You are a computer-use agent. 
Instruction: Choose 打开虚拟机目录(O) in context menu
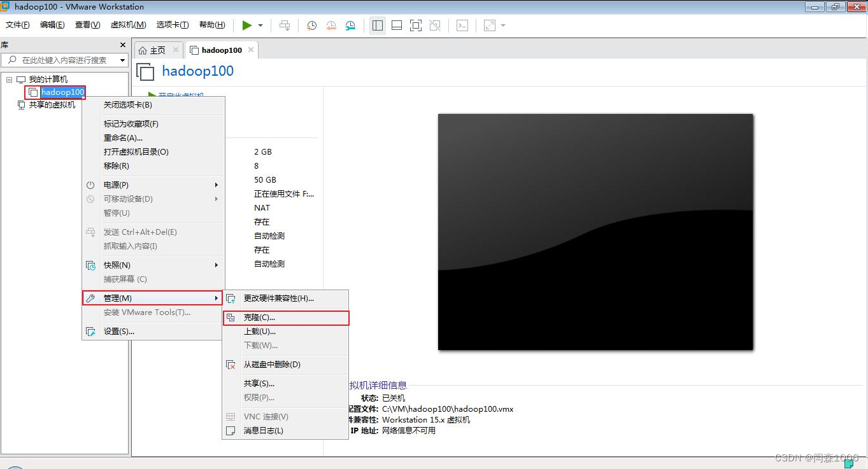point(153,152)
